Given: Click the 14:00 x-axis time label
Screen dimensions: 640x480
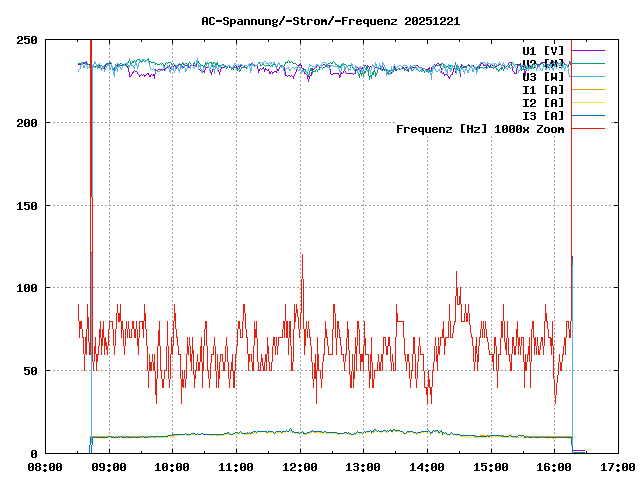Looking at the screenshot, I should [x=427, y=466].
